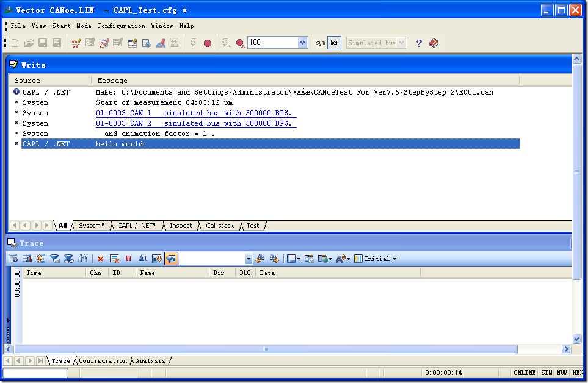The height and width of the screenshot is (383, 588).
Task: Click the New configuration icon
Action: 15,43
